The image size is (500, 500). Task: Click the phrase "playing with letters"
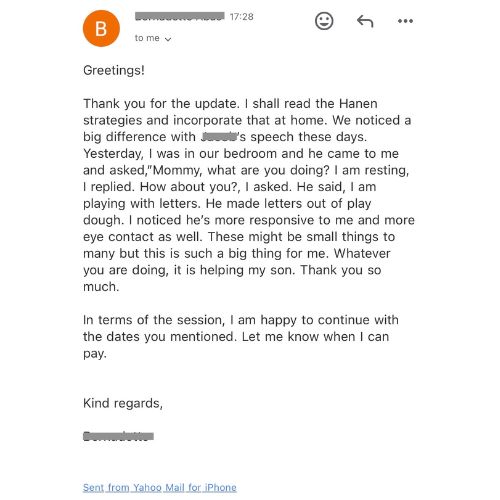click(142, 204)
